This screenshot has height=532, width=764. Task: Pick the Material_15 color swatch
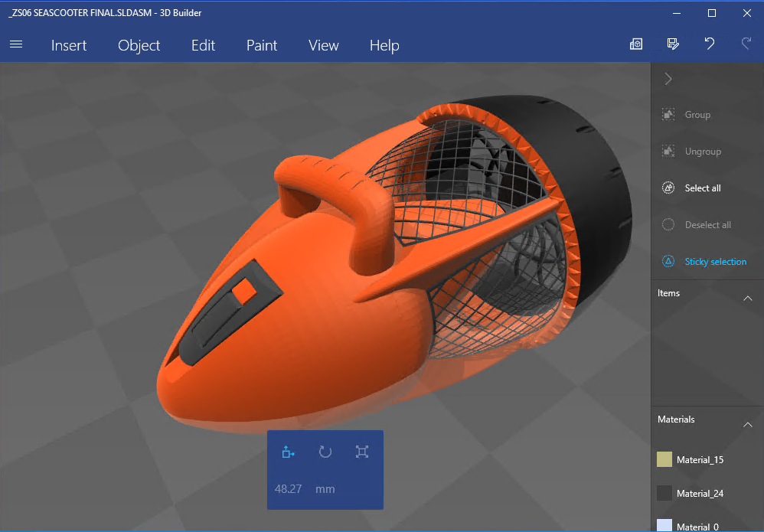click(664, 459)
